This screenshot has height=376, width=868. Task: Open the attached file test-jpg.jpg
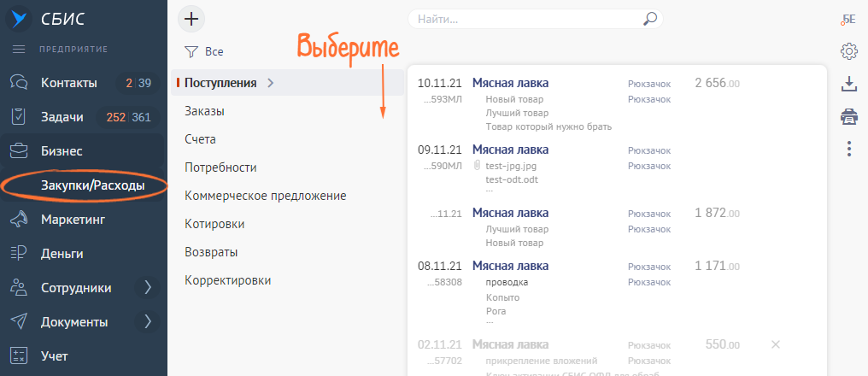tap(511, 166)
